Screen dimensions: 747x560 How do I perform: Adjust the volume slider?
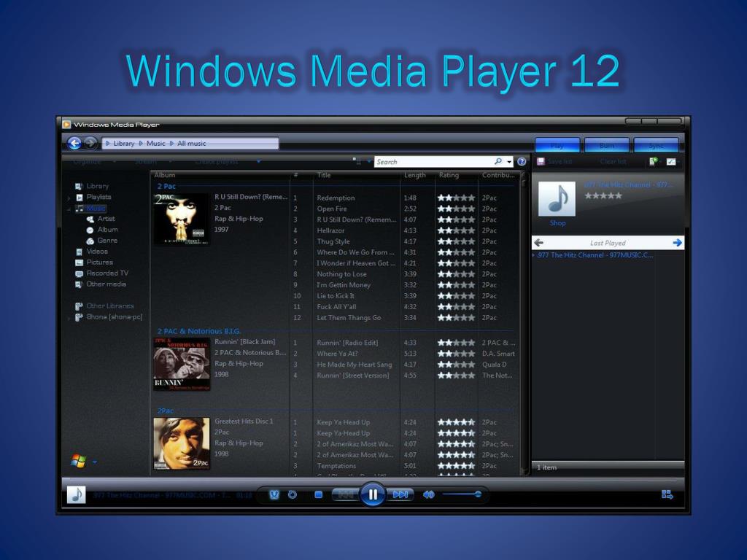click(462, 494)
